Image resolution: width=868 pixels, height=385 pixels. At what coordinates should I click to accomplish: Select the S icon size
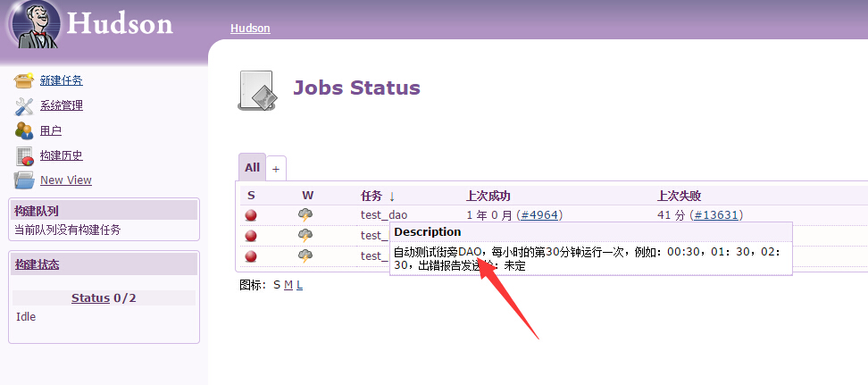click(277, 285)
